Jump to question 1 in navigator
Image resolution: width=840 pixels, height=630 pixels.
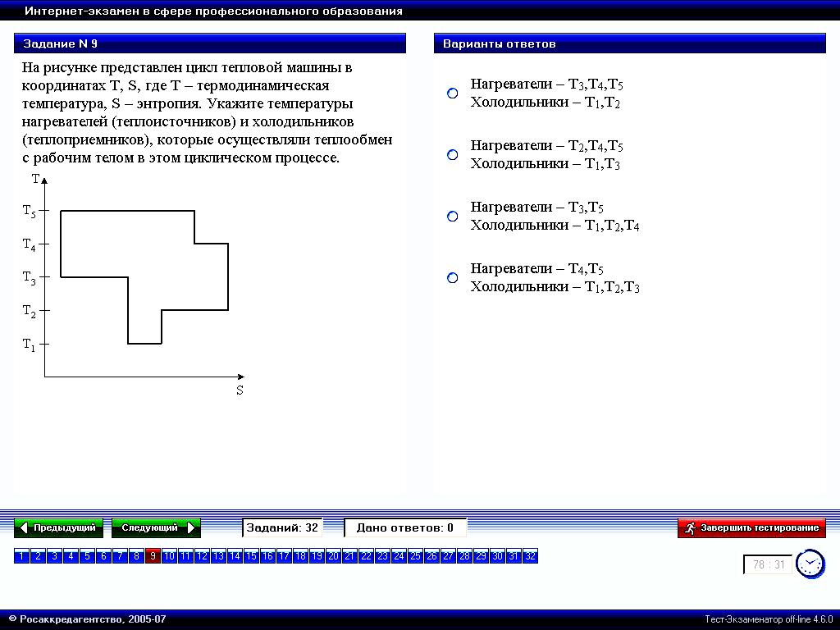[21, 556]
